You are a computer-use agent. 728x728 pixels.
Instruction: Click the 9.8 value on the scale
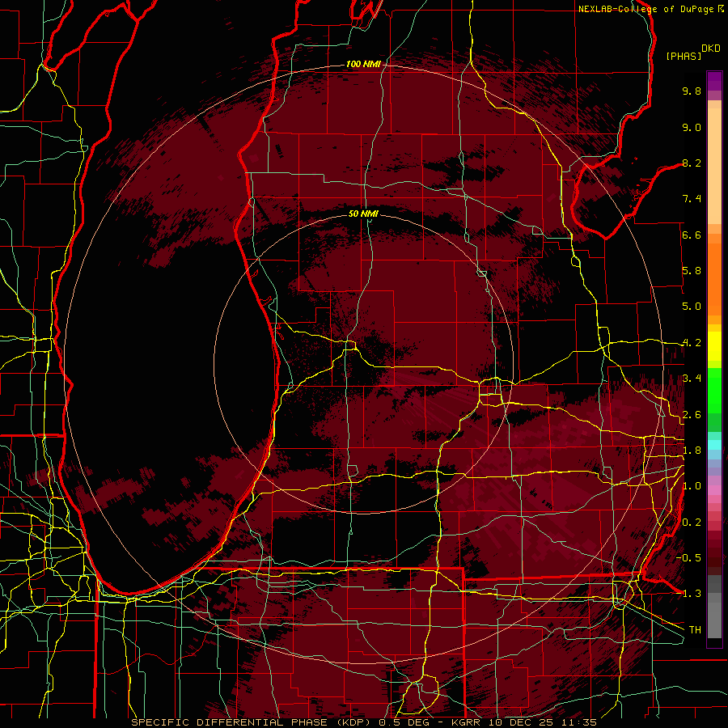point(692,91)
